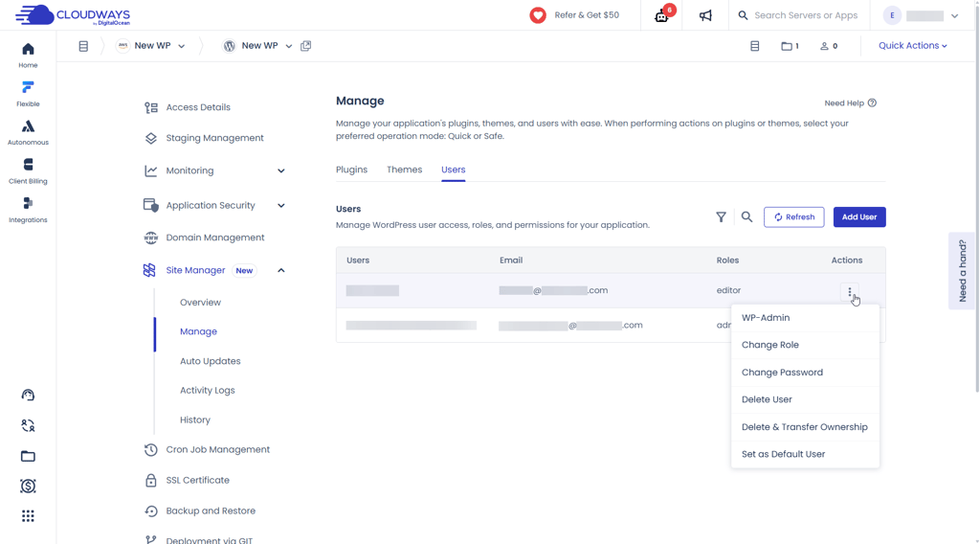Open the account menu chevron

pyautogui.click(x=954, y=16)
